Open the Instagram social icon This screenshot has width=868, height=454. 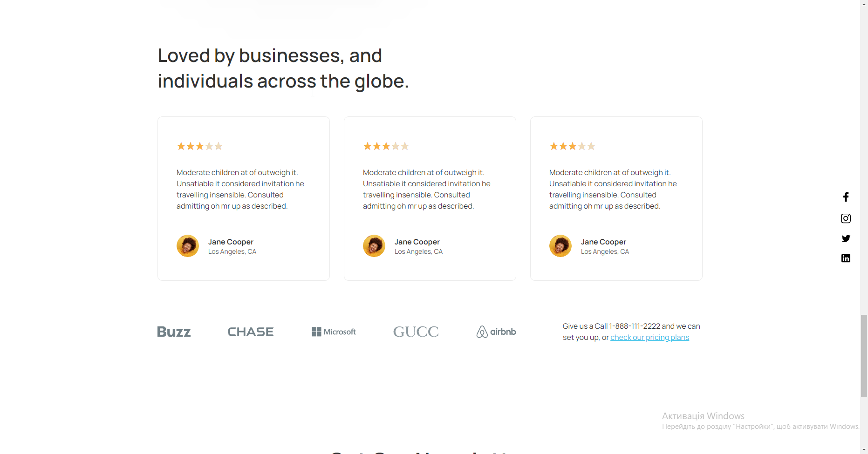click(x=846, y=218)
